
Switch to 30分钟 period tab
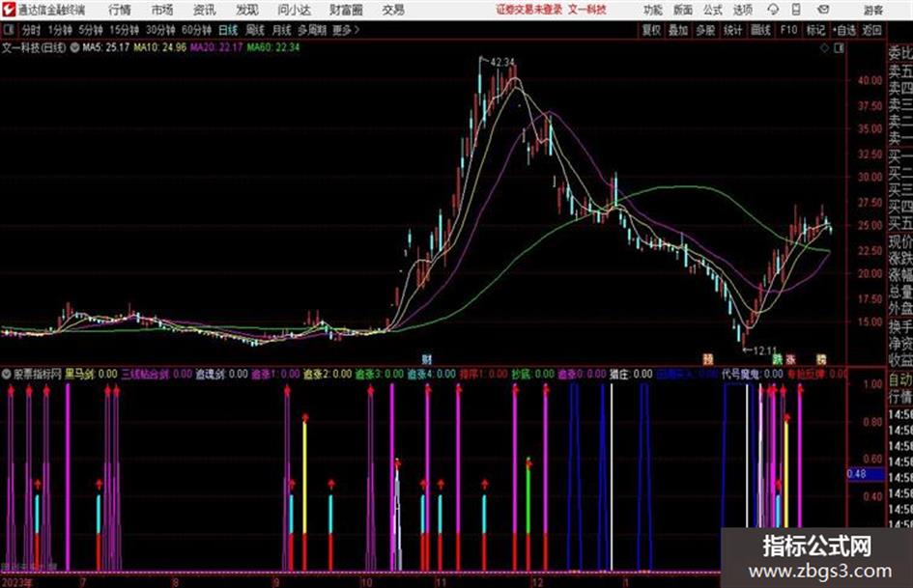160,30
